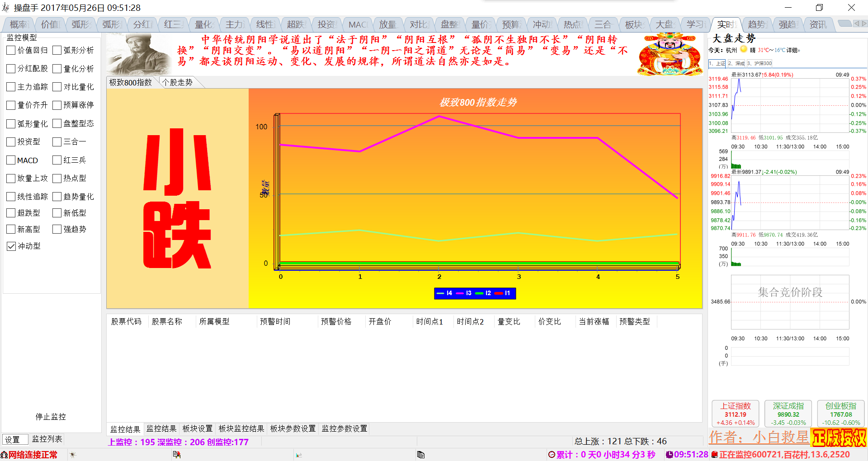Click the network connection status icon
The image size is (868, 461).
click(x=4, y=455)
